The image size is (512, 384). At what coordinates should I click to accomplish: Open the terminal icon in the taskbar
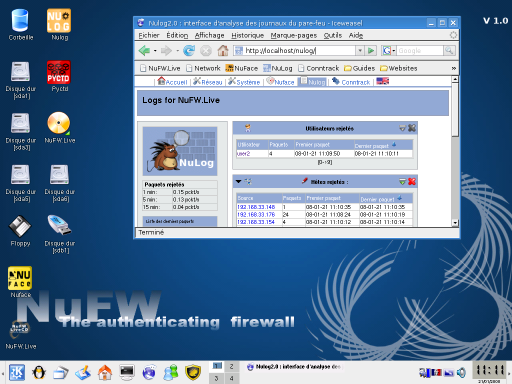(127, 372)
